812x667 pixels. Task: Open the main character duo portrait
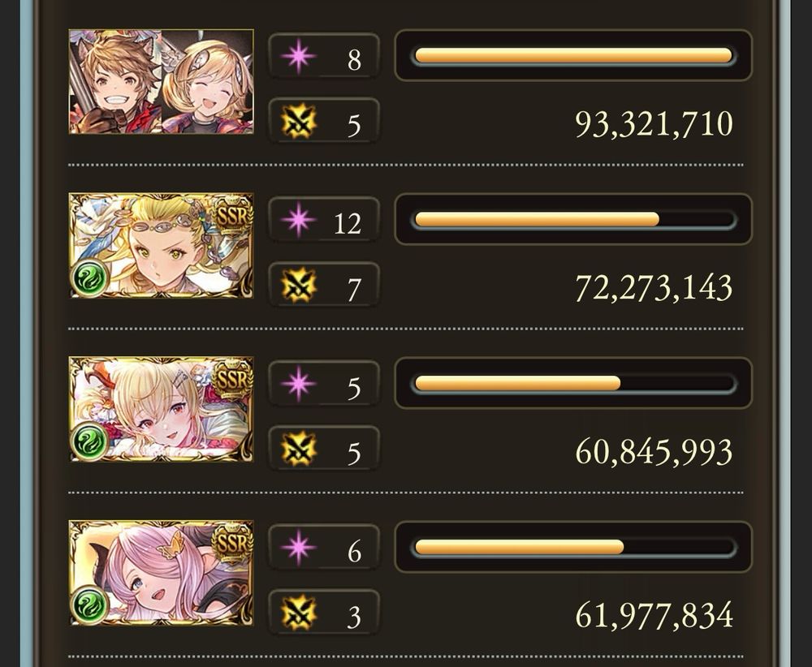pos(161,82)
